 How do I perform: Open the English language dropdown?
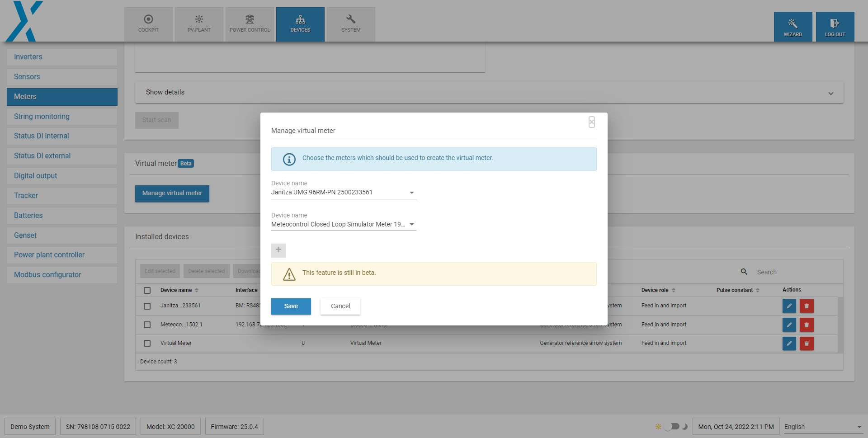(823, 427)
